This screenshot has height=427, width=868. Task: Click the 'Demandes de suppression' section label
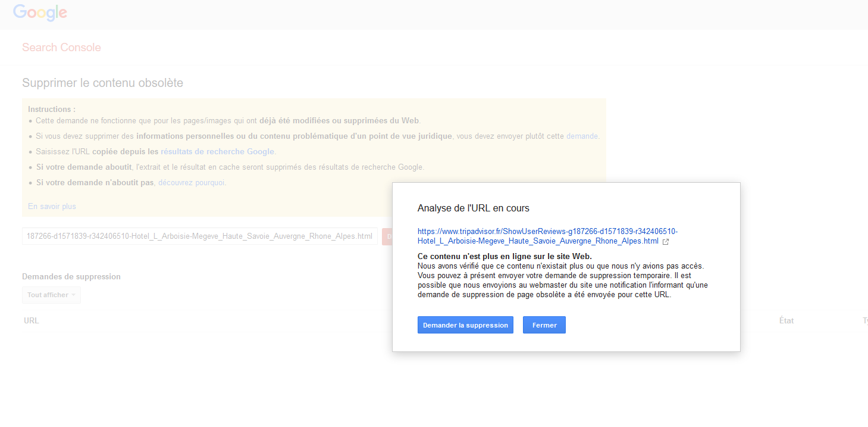coord(71,277)
